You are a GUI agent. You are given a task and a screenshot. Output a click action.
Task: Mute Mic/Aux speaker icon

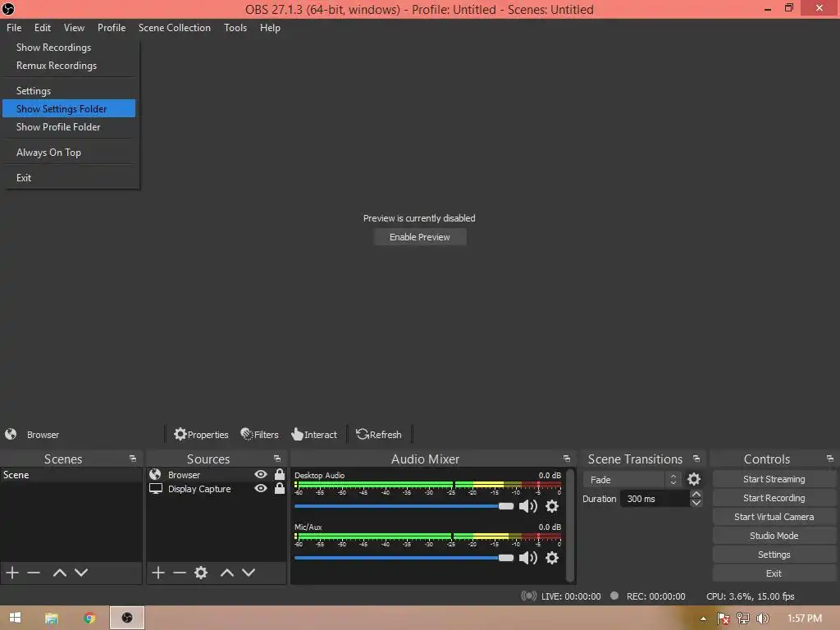click(x=527, y=558)
